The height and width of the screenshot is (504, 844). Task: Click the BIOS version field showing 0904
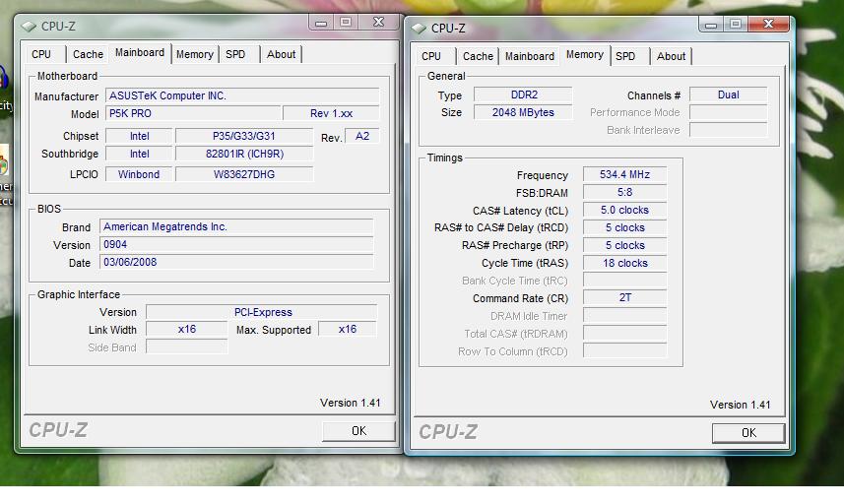tap(236, 245)
